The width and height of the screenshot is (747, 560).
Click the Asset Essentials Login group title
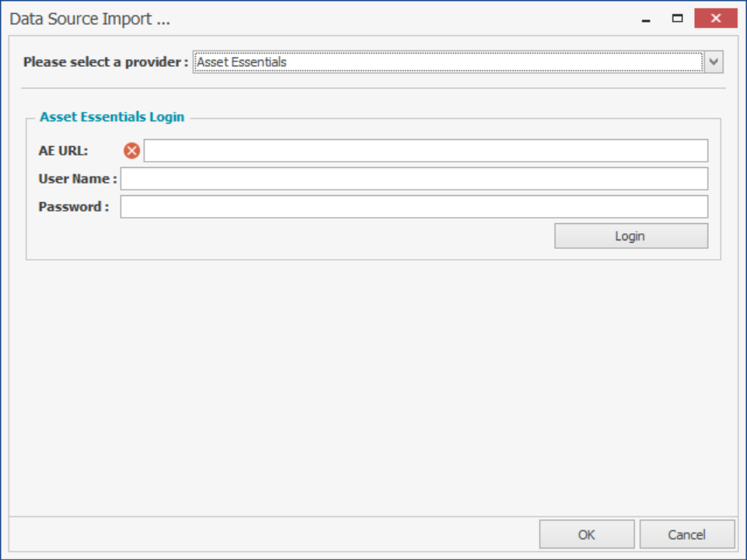pyautogui.click(x=112, y=117)
